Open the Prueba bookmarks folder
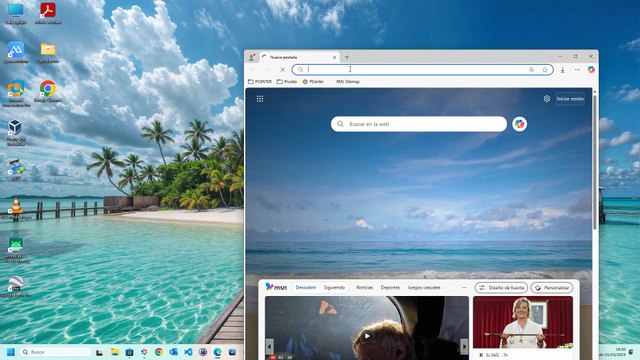The width and height of the screenshot is (640, 360). [x=287, y=82]
